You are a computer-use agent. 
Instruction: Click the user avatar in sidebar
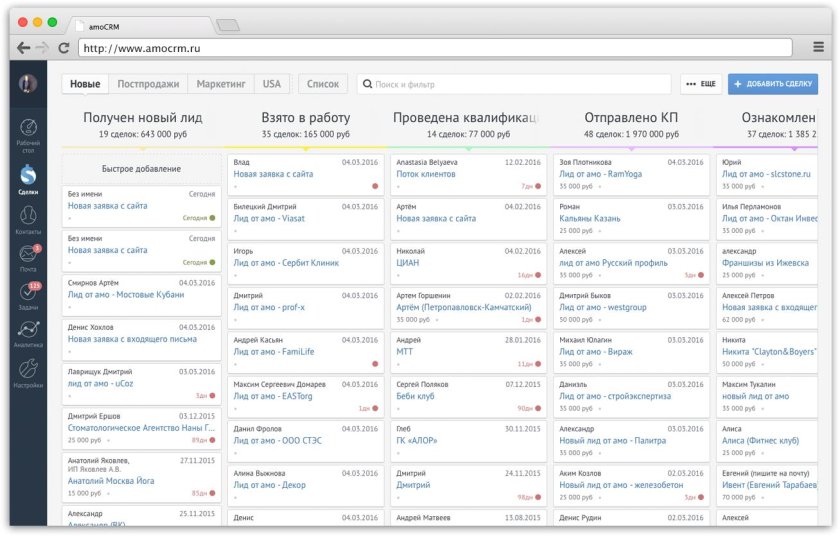pyautogui.click(x=28, y=84)
